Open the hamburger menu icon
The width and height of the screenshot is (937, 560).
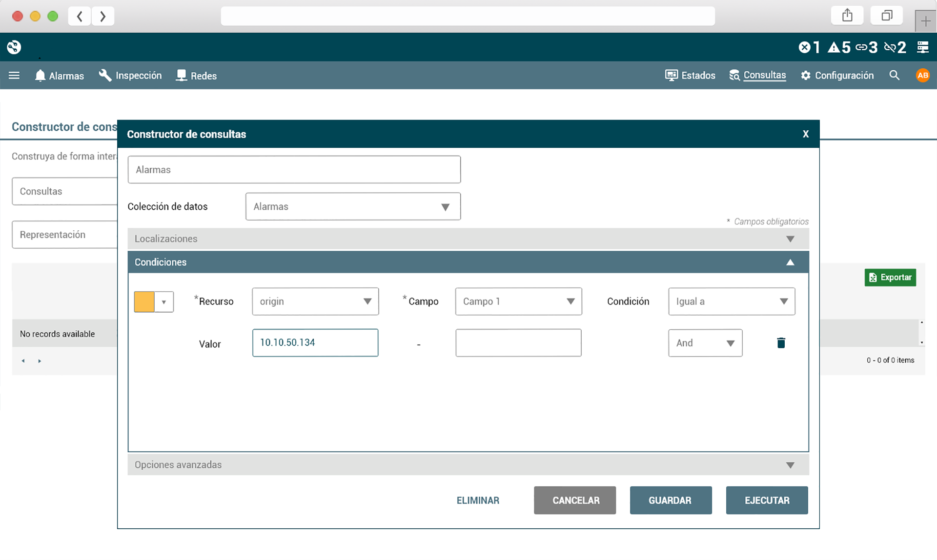coord(14,76)
